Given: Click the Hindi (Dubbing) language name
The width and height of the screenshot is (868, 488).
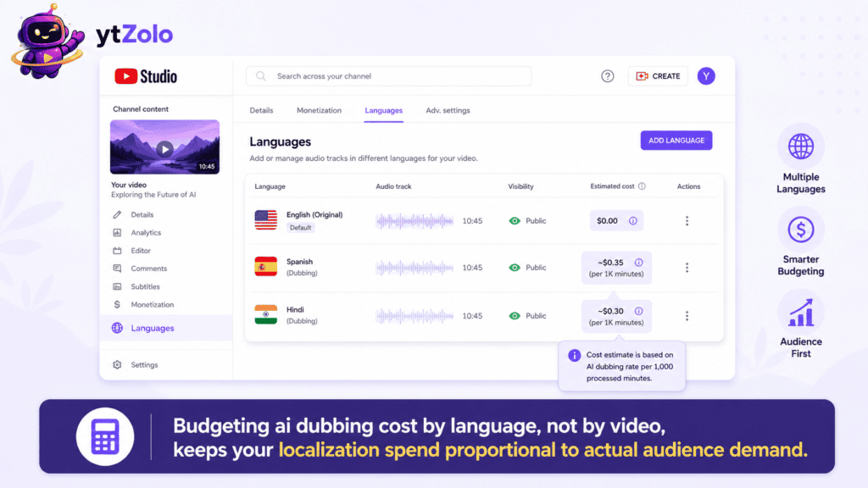Looking at the screenshot, I should (302, 315).
